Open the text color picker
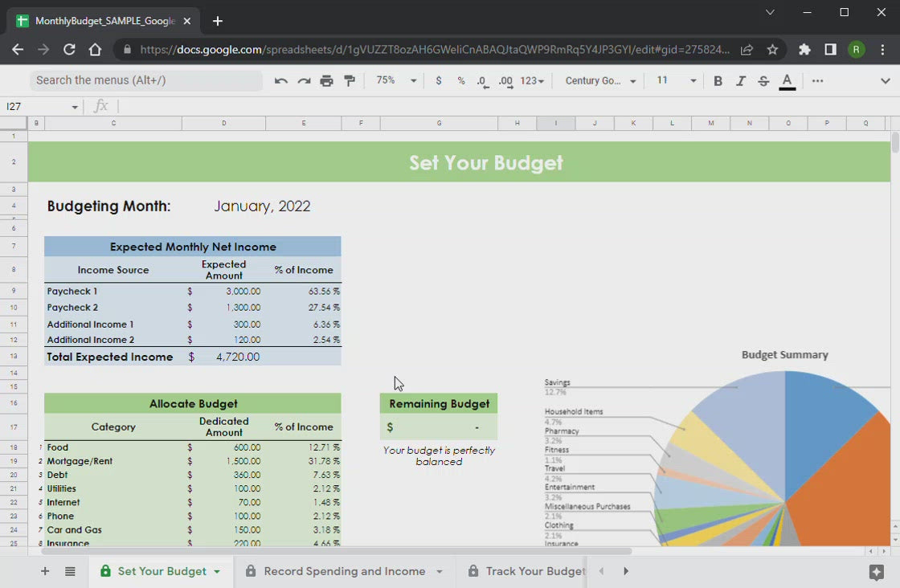Viewport: 900px width, 588px height. tap(787, 81)
